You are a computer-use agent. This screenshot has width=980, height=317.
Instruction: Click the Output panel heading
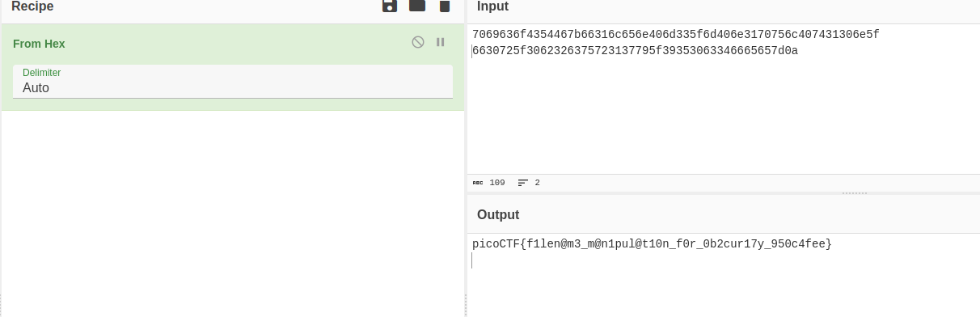[498, 215]
